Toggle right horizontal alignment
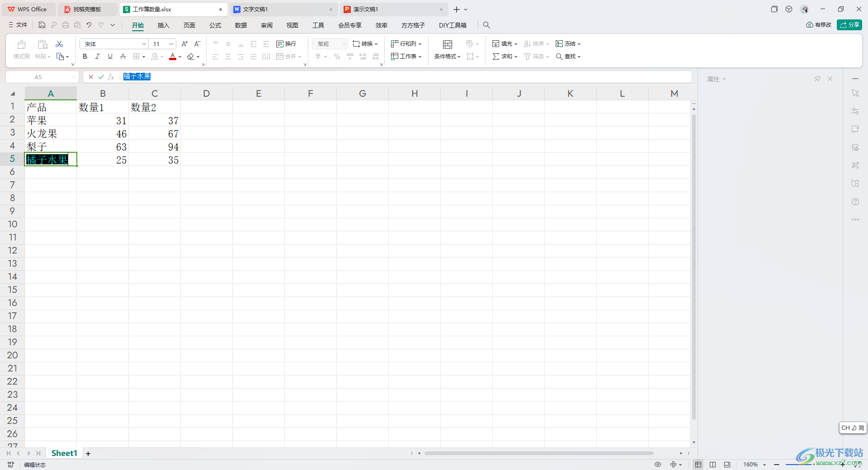 pos(241,56)
